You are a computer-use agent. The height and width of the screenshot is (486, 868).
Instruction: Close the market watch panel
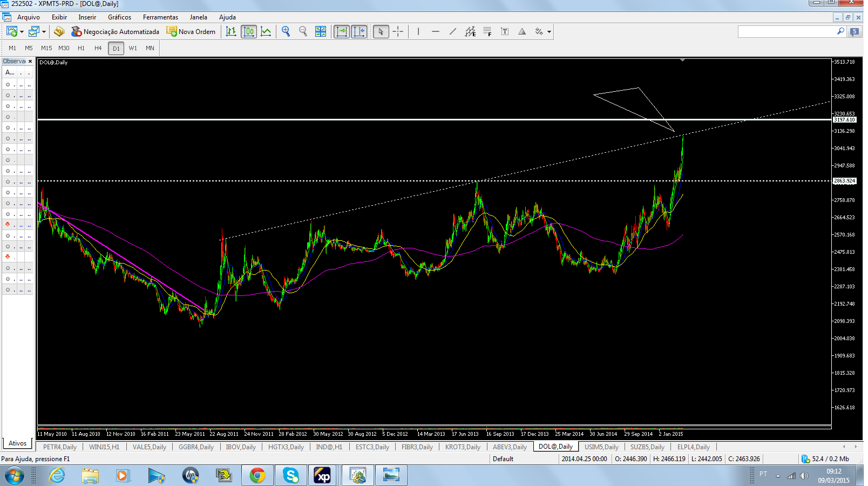30,62
